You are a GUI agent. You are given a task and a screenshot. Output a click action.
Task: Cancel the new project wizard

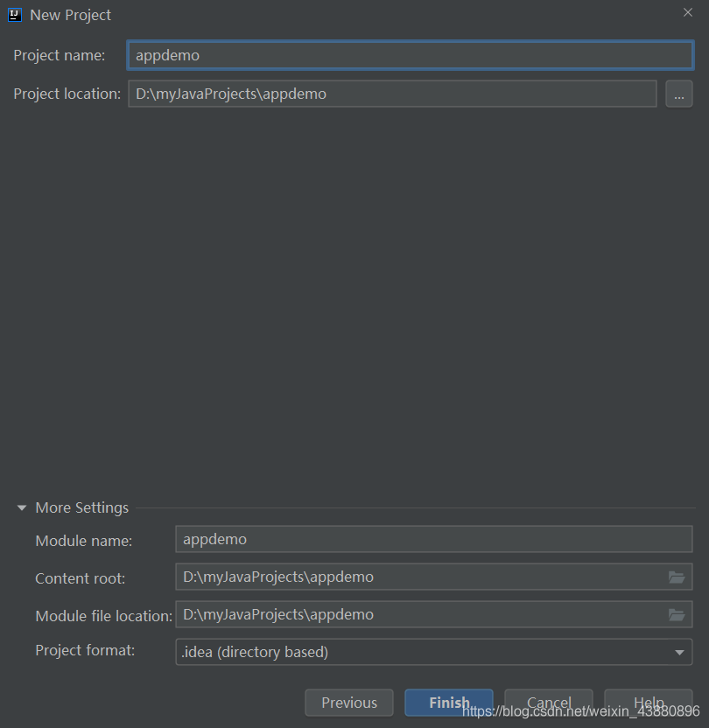point(549,703)
